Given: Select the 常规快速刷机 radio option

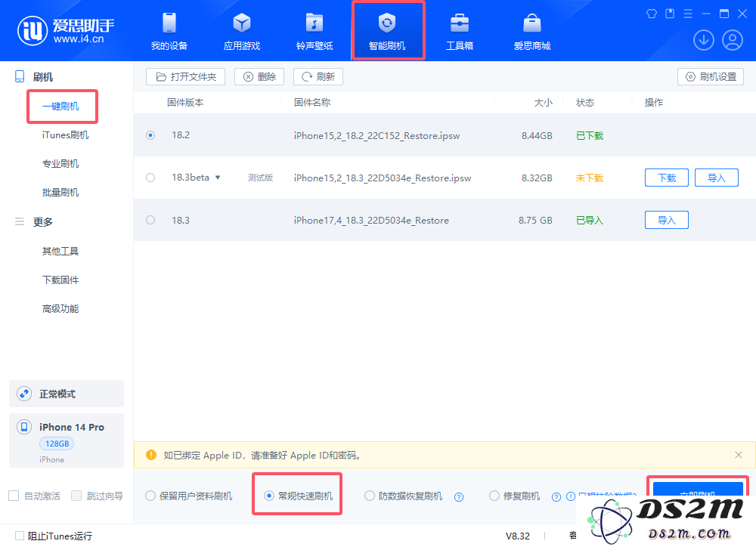Looking at the screenshot, I should coord(269,496).
